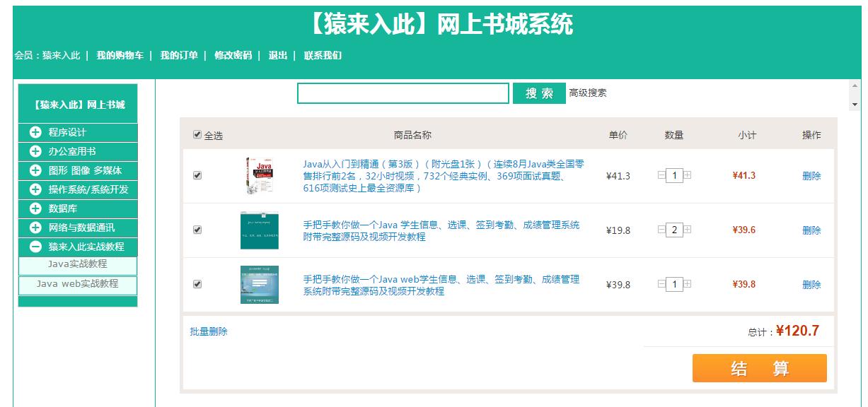Select the Java实战教程 subcategory
This screenshot has width=868, height=407.
coord(76,264)
